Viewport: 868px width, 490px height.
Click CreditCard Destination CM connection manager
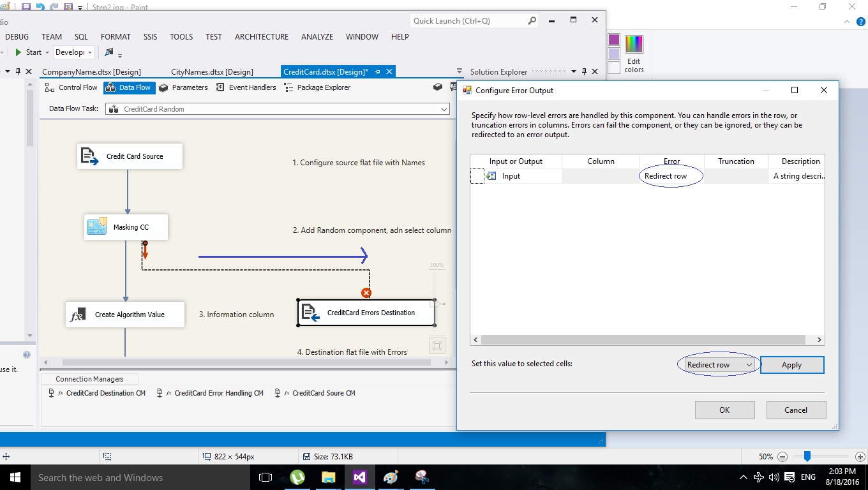click(97, 393)
